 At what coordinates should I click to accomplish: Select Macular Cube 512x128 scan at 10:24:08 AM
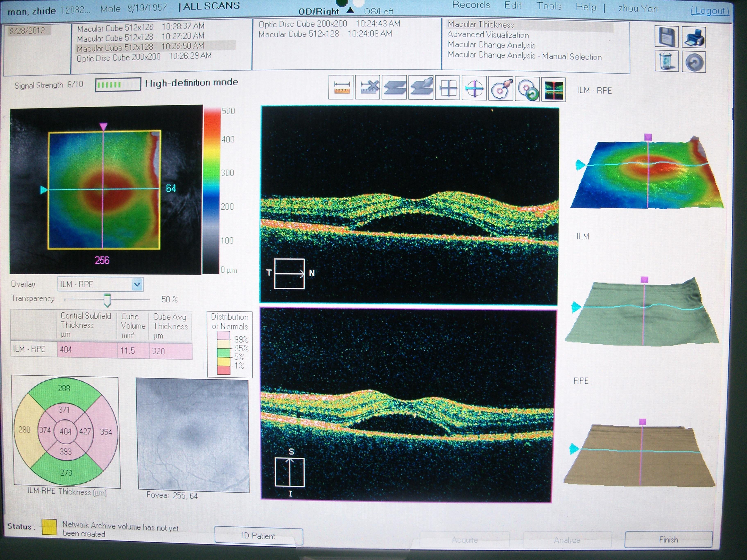325,34
